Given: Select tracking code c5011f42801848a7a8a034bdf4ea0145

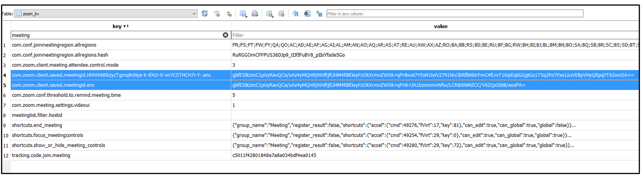Looking at the screenshot, I should coord(435,155).
